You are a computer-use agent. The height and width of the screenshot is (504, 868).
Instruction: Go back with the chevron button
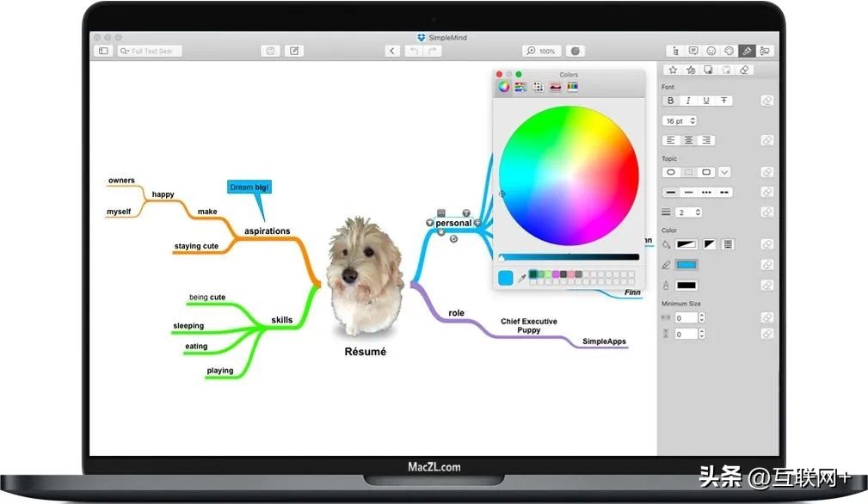pos(392,51)
